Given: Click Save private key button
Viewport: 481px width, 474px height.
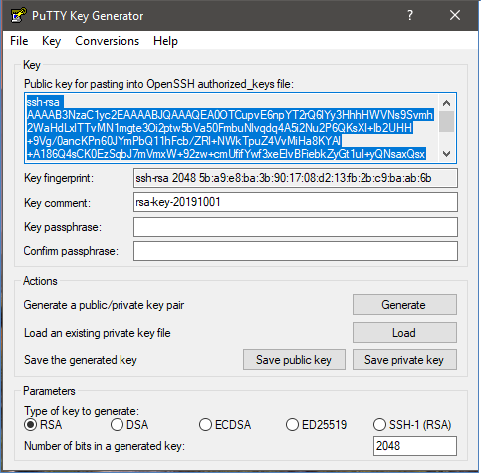Looking at the screenshot, I should (x=405, y=360).
